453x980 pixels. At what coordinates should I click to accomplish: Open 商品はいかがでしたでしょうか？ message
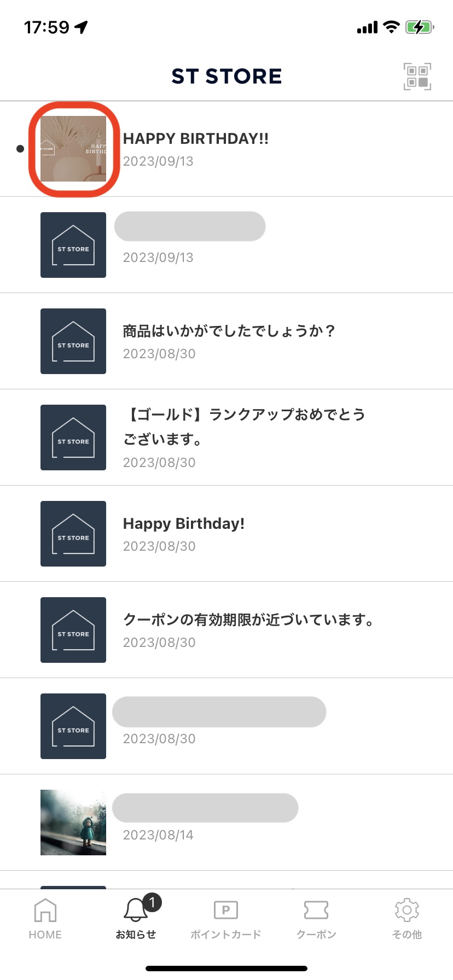coord(226,341)
